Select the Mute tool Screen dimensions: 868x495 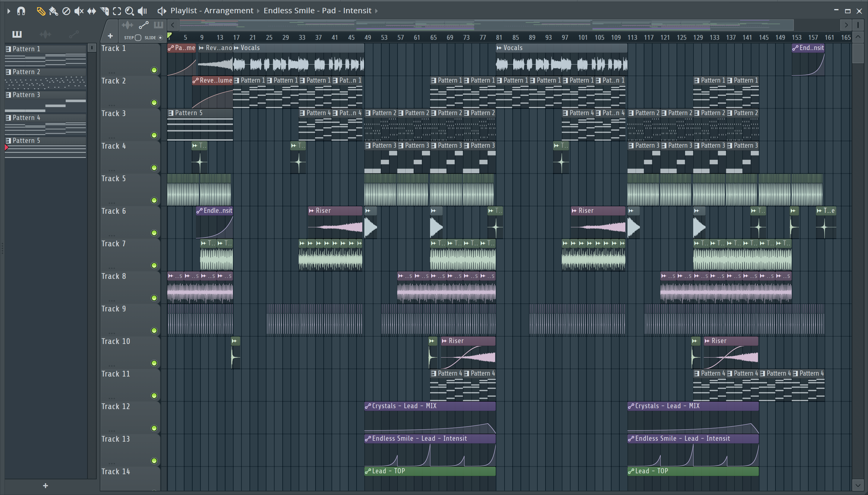click(x=79, y=11)
